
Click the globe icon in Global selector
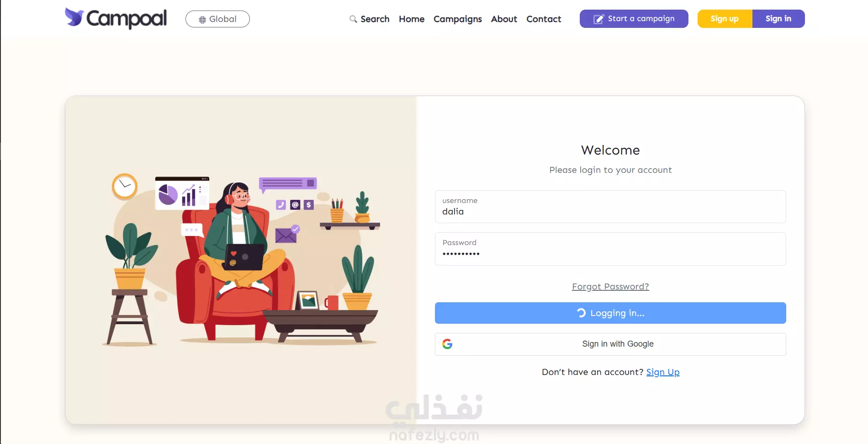[202, 20]
